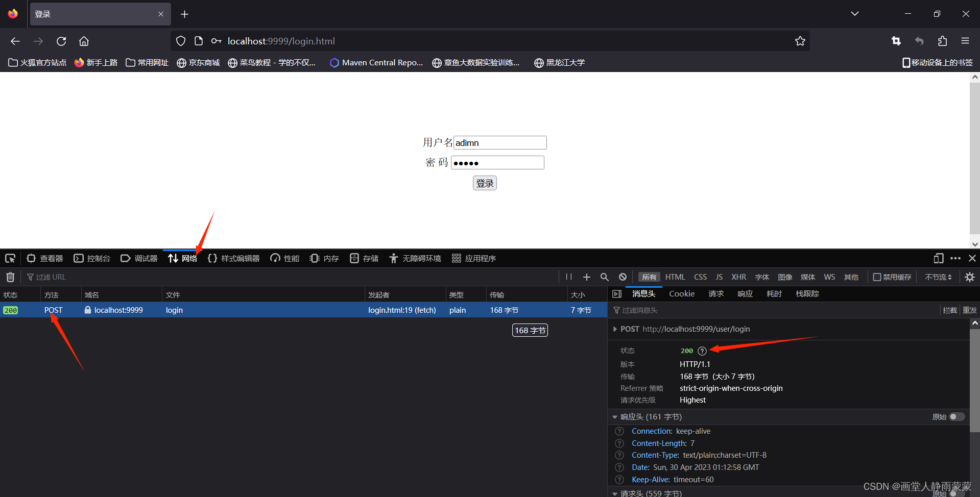Image resolution: width=980 pixels, height=497 pixels.
Task: Open the 菜鸟教程 bookmark in toolbar
Action: (272, 62)
